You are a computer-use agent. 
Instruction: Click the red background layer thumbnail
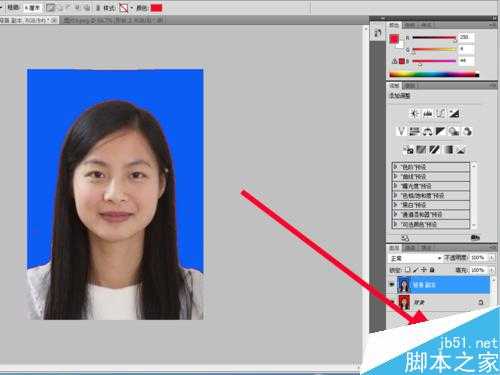click(x=404, y=303)
